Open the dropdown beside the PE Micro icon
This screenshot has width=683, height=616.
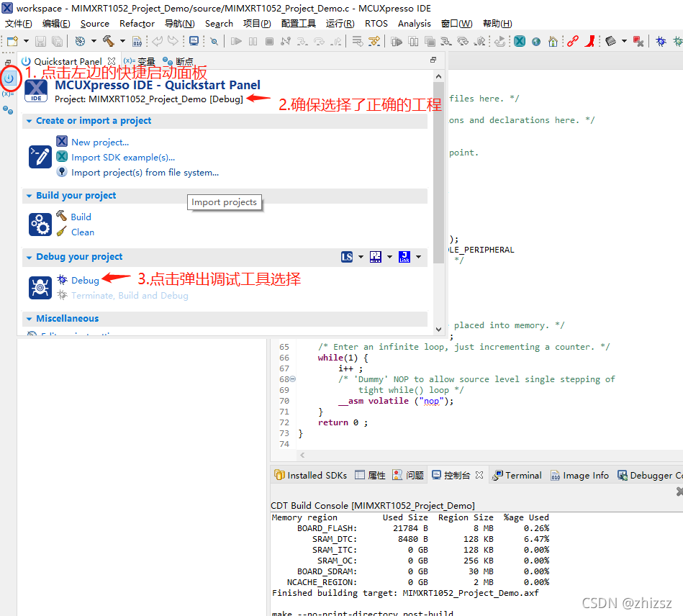[x=389, y=257]
